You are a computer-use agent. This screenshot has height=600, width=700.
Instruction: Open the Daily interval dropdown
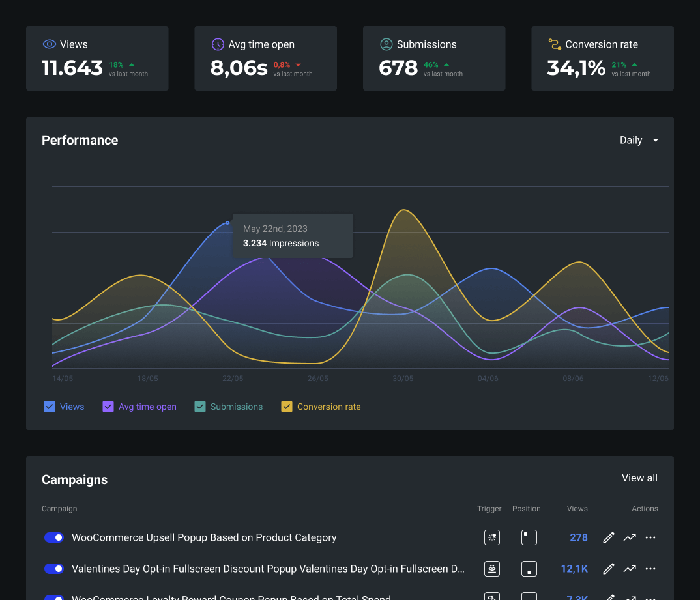click(x=639, y=139)
